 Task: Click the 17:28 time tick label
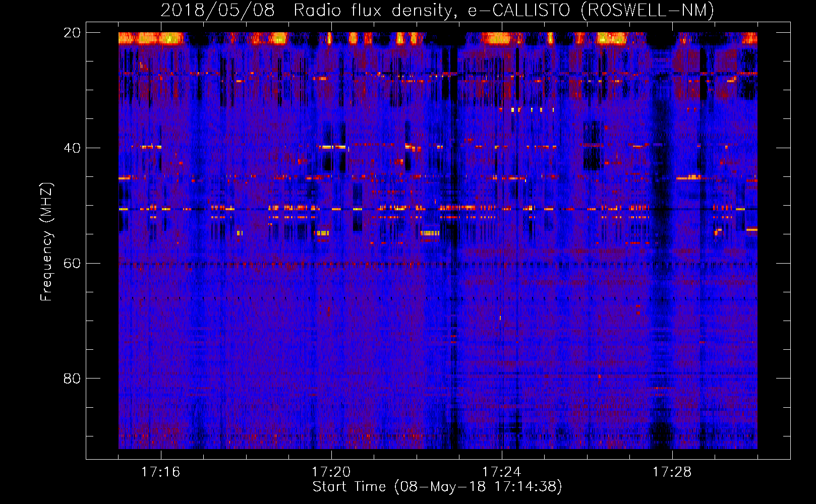pyautogui.click(x=672, y=472)
